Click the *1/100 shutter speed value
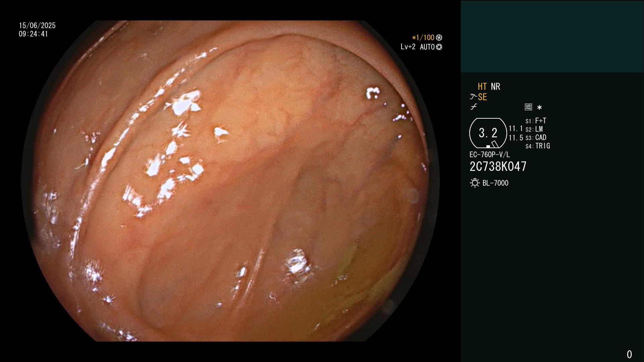Viewport: 644px width, 362px height. (423, 38)
